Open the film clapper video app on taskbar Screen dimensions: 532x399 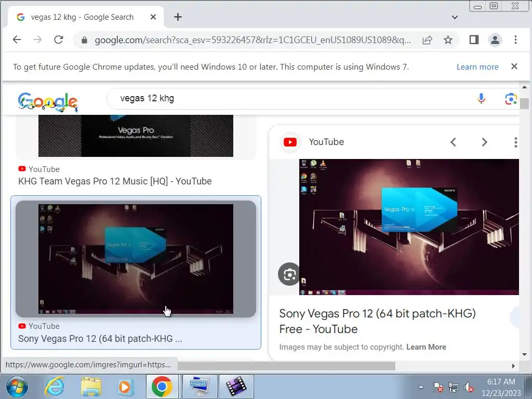pyautogui.click(x=236, y=387)
